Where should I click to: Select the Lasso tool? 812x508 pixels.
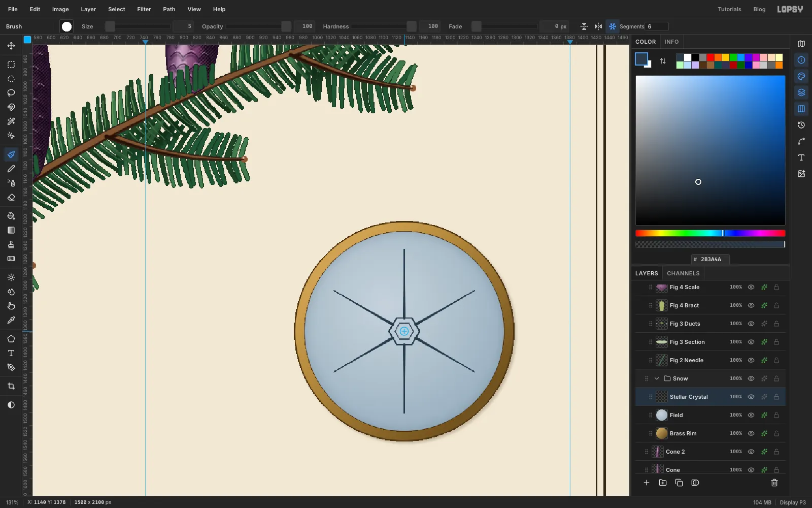(x=11, y=93)
